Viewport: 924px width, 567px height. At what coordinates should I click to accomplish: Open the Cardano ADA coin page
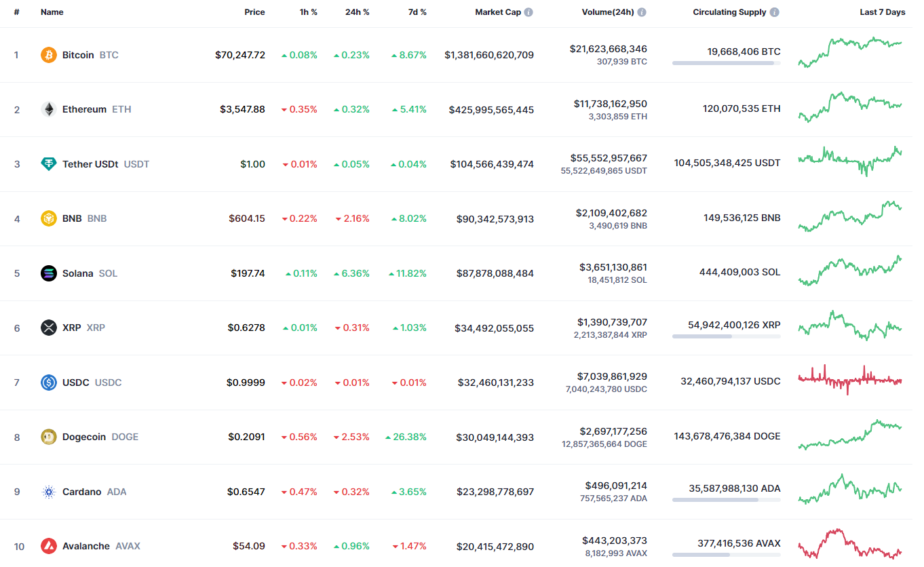[82, 492]
